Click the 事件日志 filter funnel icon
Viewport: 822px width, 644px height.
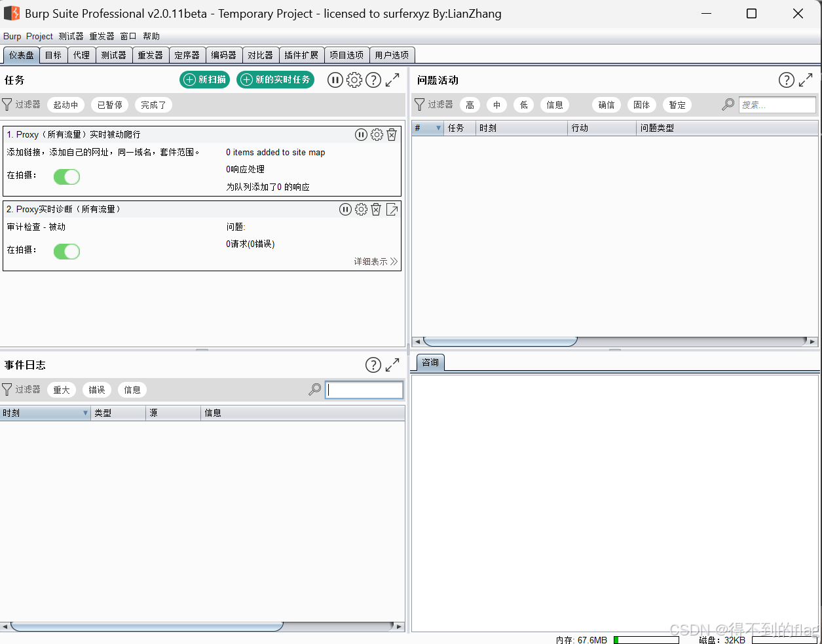pos(7,390)
